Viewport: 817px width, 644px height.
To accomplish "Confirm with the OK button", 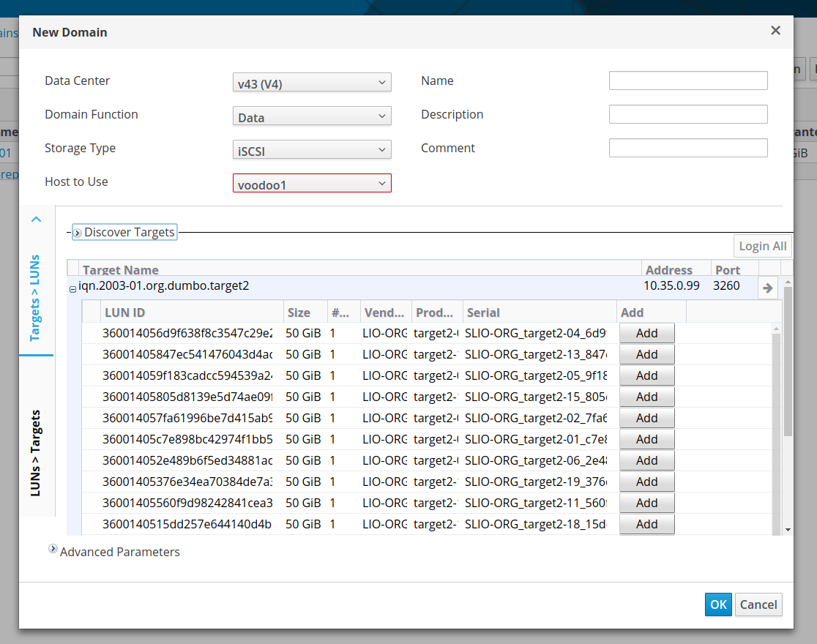I will 718,604.
